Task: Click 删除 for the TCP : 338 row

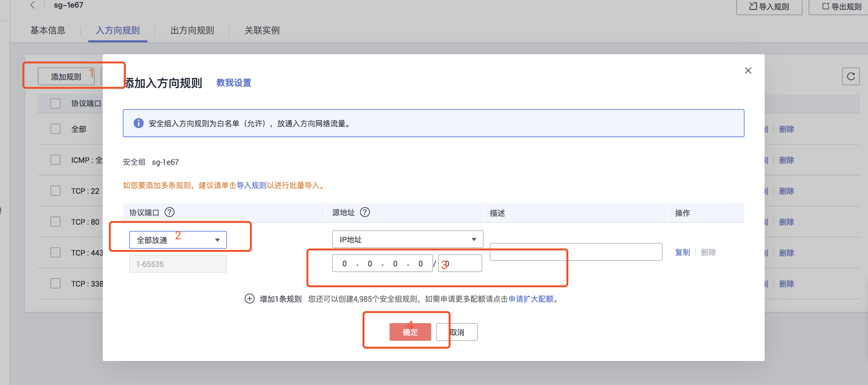Action: pyautogui.click(x=786, y=284)
